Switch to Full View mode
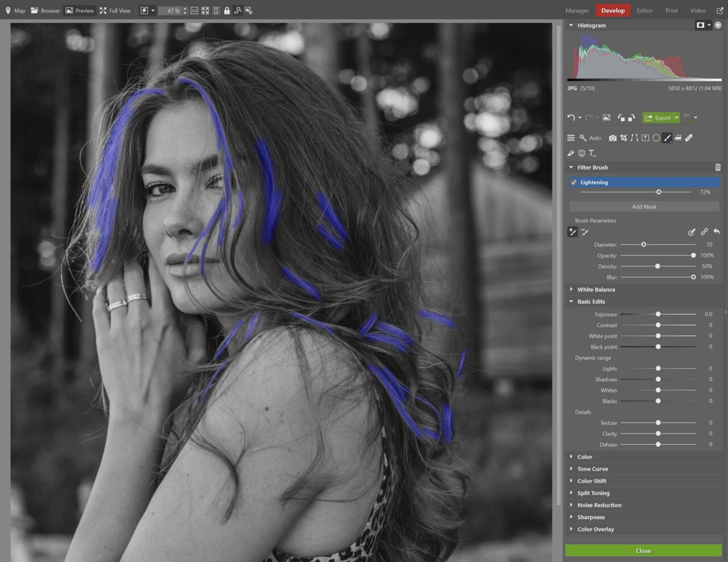The width and height of the screenshot is (728, 562). (x=115, y=10)
